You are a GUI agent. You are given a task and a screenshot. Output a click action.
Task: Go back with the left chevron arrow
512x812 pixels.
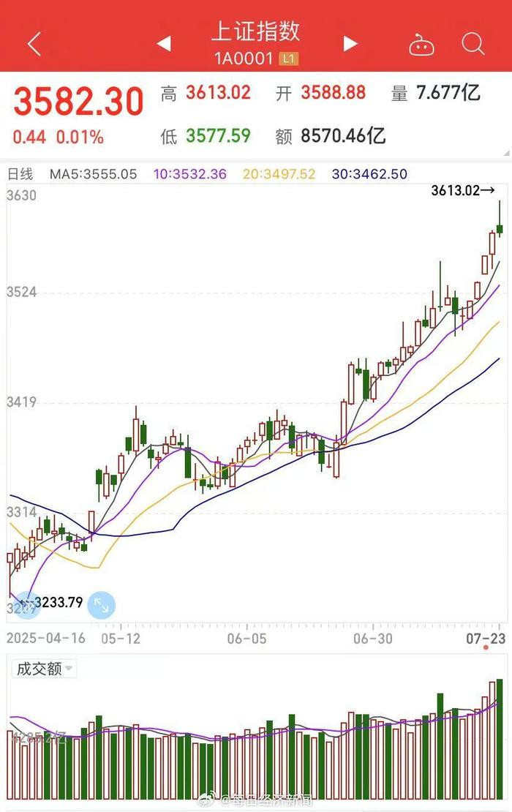pyautogui.click(x=34, y=44)
